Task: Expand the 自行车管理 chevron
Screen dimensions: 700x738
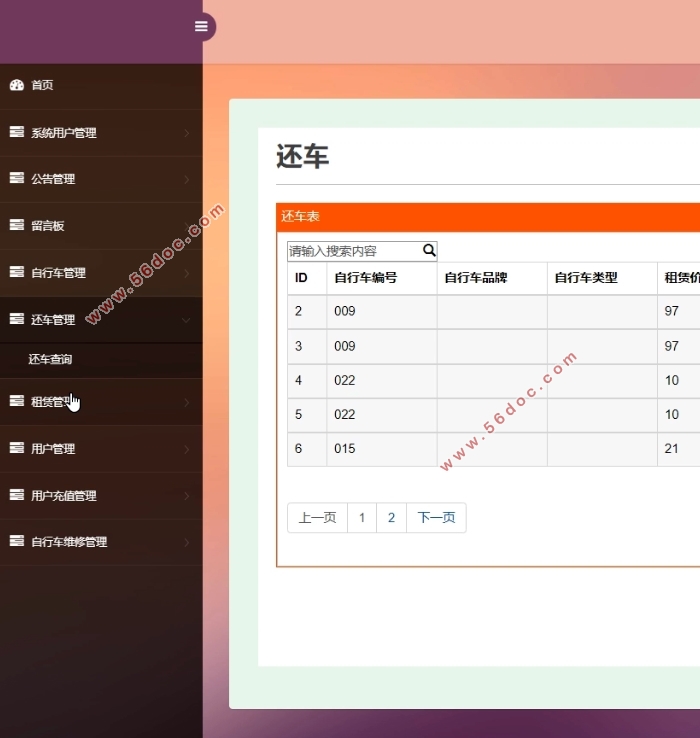Action: (x=187, y=273)
